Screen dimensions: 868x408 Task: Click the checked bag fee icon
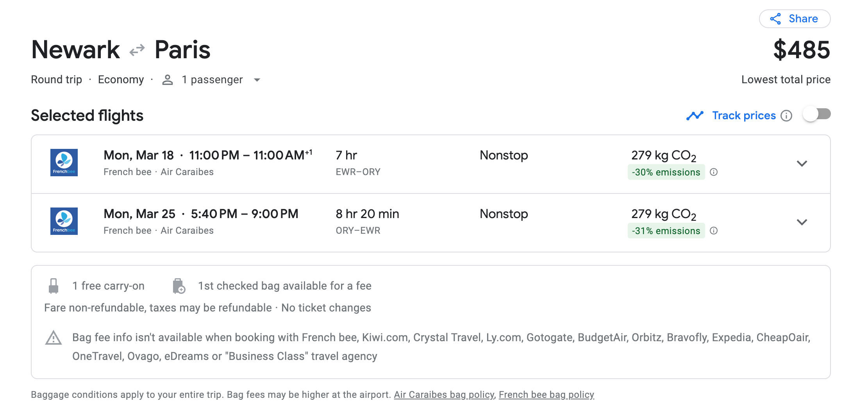pos(179,286)
